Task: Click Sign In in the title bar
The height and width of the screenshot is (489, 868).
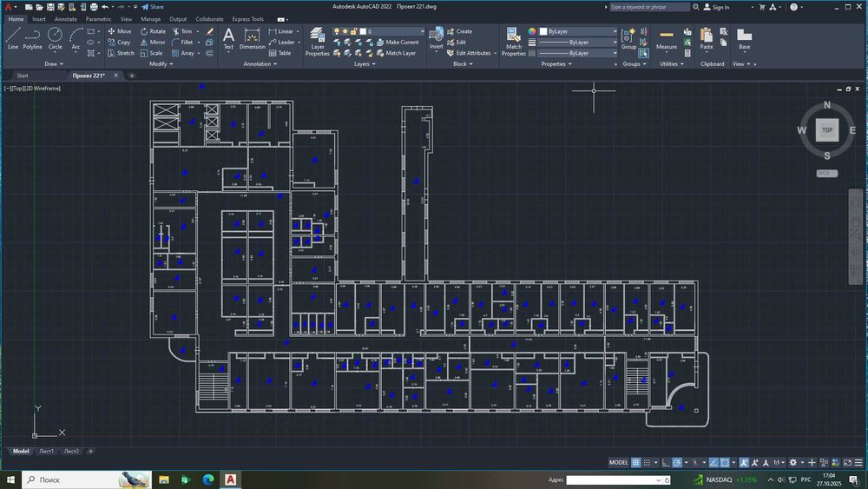Action: tap(720, 7)
